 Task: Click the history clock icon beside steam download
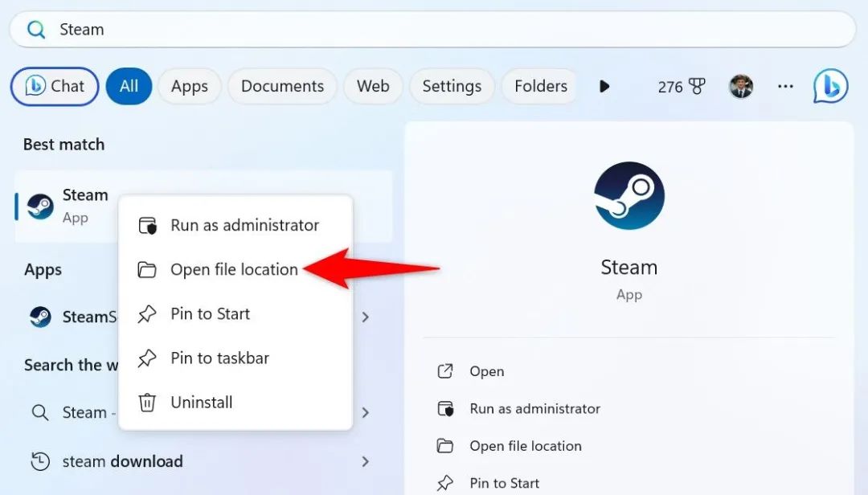point(40,461)
